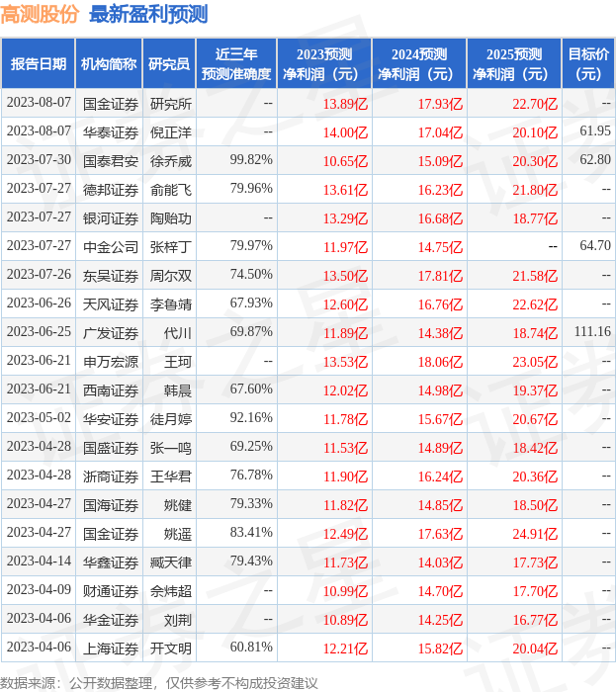
Task: Click researcher name 王华君
Action: tap(171, 476)
